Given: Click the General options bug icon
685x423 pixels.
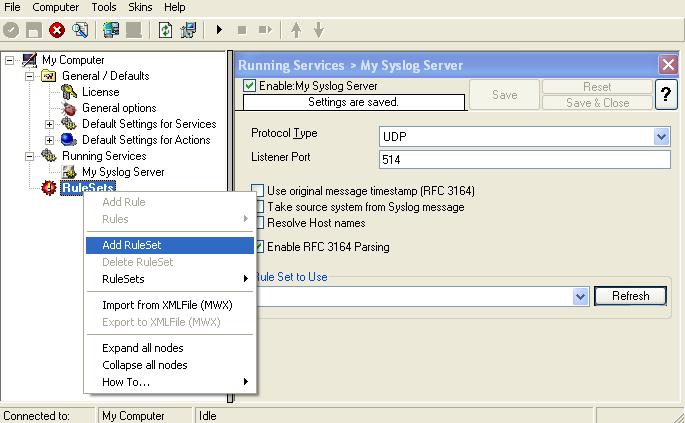Looking at the screenshot, I should coord(69,108).
